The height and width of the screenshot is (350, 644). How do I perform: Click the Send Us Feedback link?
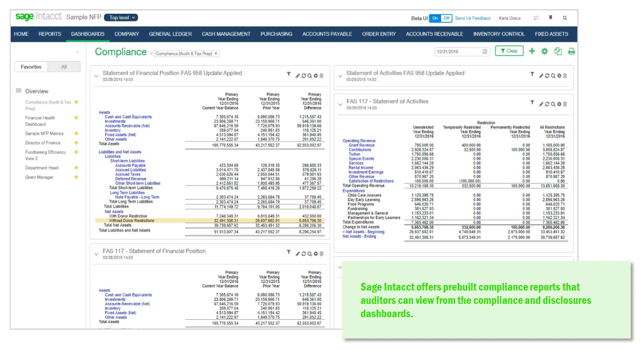pos(473,18)
